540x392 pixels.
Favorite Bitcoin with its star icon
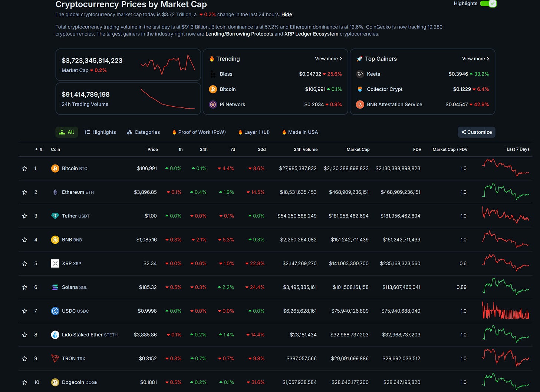tap(25, 169)
